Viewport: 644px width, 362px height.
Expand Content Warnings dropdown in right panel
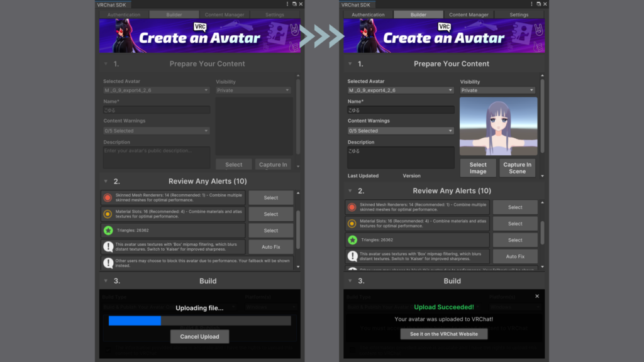pyautogui.click(x=401, y=131)
